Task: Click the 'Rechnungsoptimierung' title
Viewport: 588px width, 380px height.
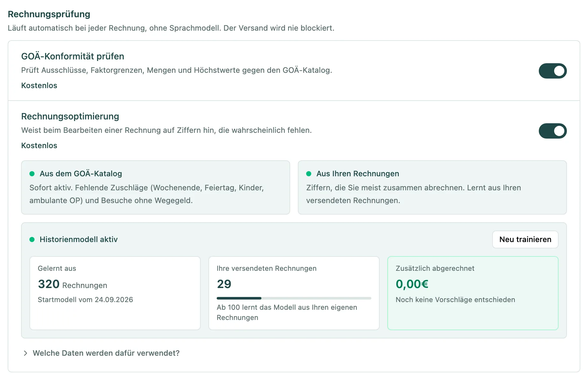Action: (x=70, y=116)
